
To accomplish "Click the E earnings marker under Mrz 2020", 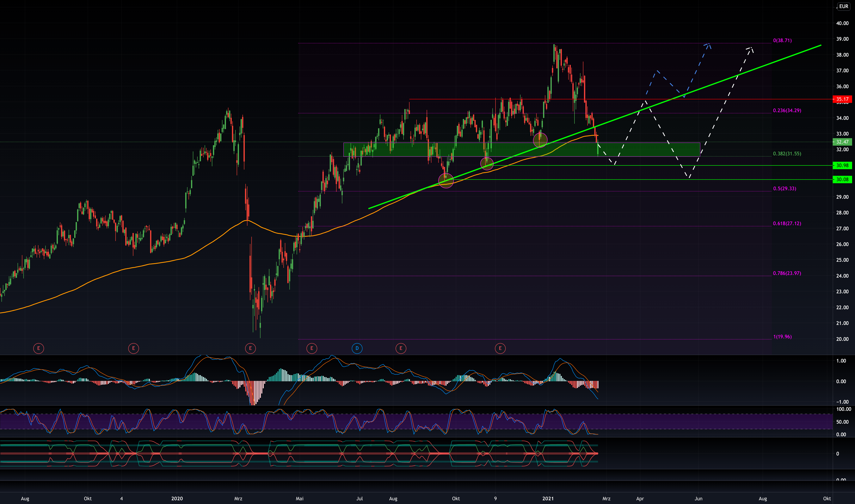I will pyautogui.click(x=251, y=348).
